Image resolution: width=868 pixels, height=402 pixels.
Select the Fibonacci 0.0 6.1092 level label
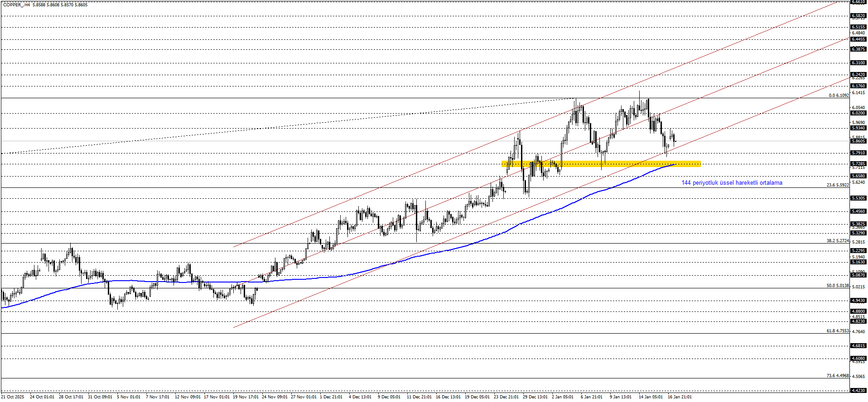839,96
